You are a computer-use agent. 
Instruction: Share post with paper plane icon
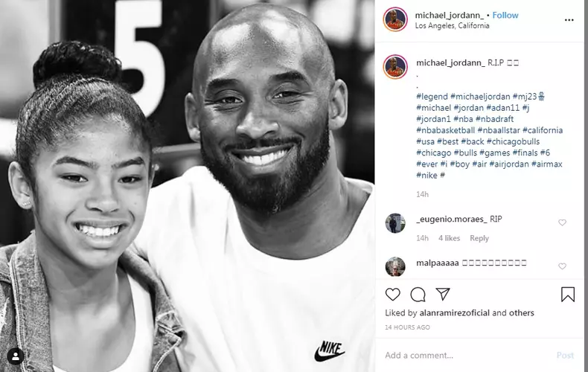[x=443, y=295]
